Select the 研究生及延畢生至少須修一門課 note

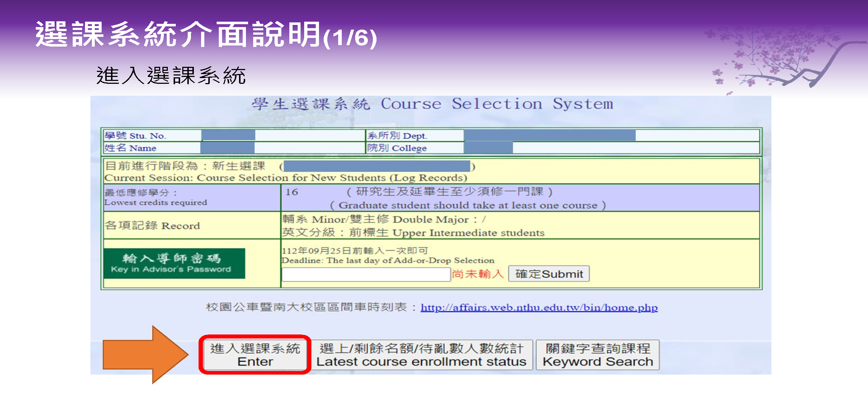[450, 191]
